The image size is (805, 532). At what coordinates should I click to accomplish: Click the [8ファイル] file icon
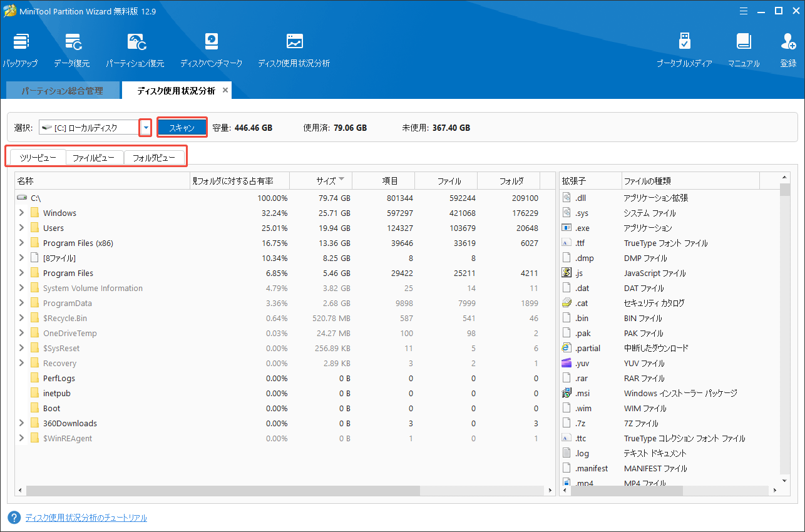34,258
